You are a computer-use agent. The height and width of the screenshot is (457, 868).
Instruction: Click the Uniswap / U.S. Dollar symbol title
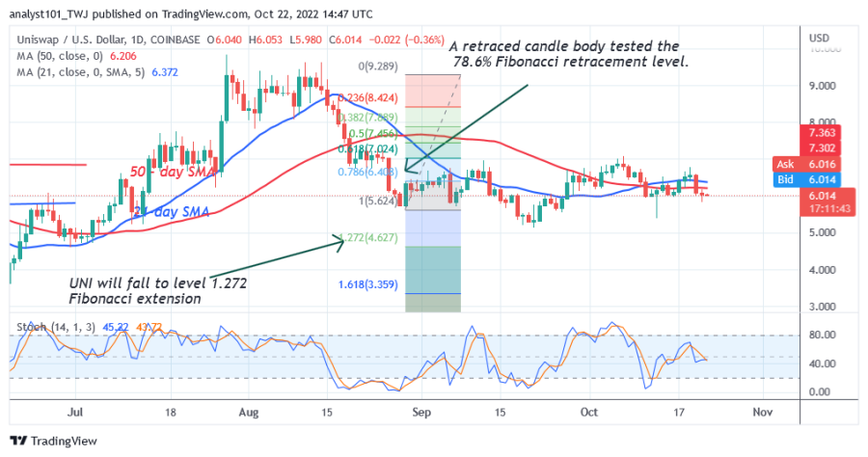(x=108, y=40)
